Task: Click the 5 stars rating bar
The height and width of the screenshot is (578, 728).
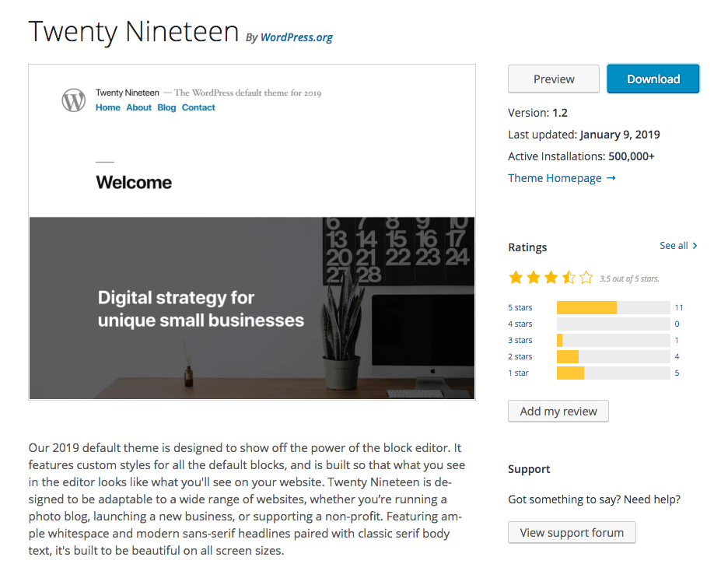Action: click(614, 308)
